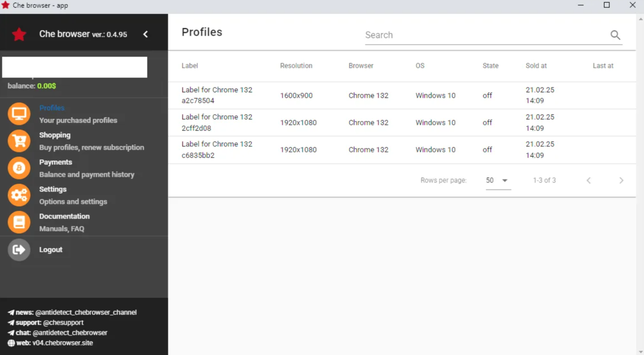Image resolution: width=644 pixels, height=355 pixels.
Task: Open Profiles monitor icon in sidebar
Action: pyautogui.click(x=19, y=113)
